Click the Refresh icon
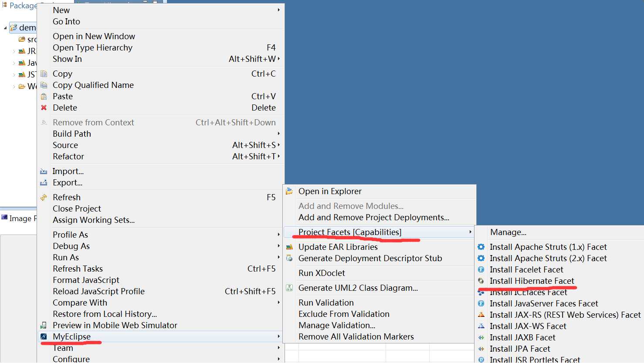 point(44,197)
